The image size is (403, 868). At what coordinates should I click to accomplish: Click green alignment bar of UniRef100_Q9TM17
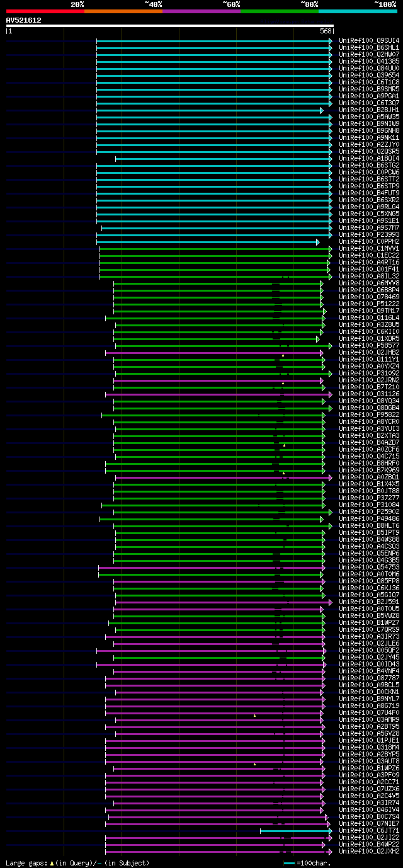coord(220,311)
